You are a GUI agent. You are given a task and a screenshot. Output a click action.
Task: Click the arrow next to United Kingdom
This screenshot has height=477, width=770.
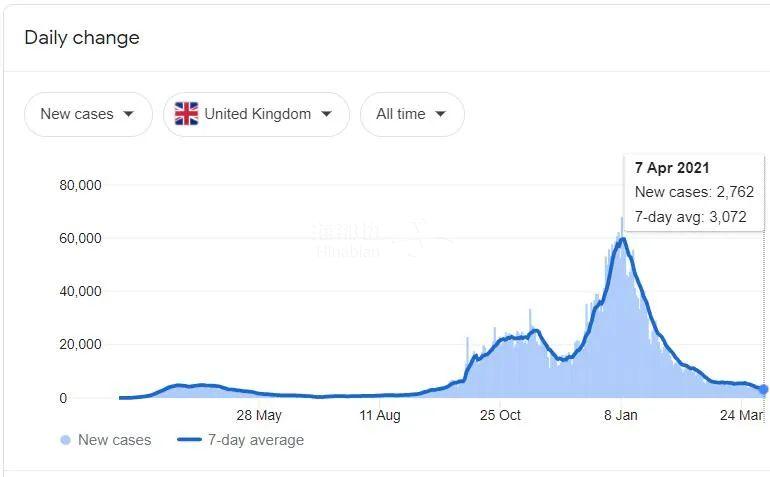pos(326,114)
